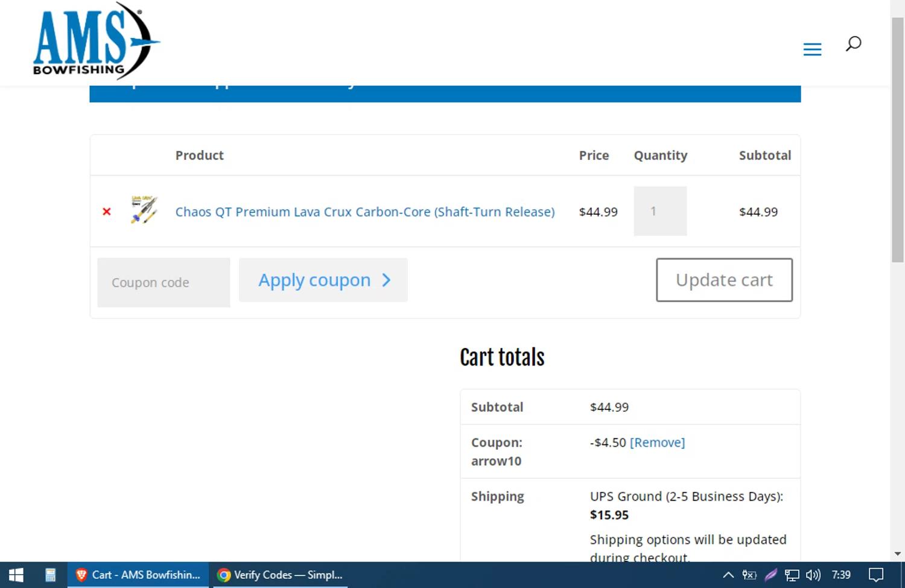Click the scrollbar down arrow
This screenshot has height=588, width=905.
click(x=898, y=554)
